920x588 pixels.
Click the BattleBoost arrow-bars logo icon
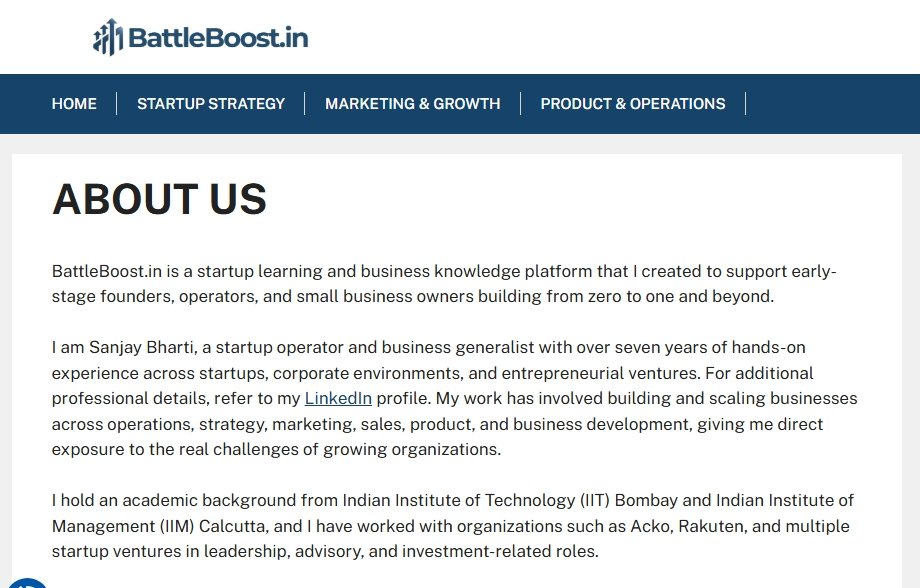[x=108, y=38]
